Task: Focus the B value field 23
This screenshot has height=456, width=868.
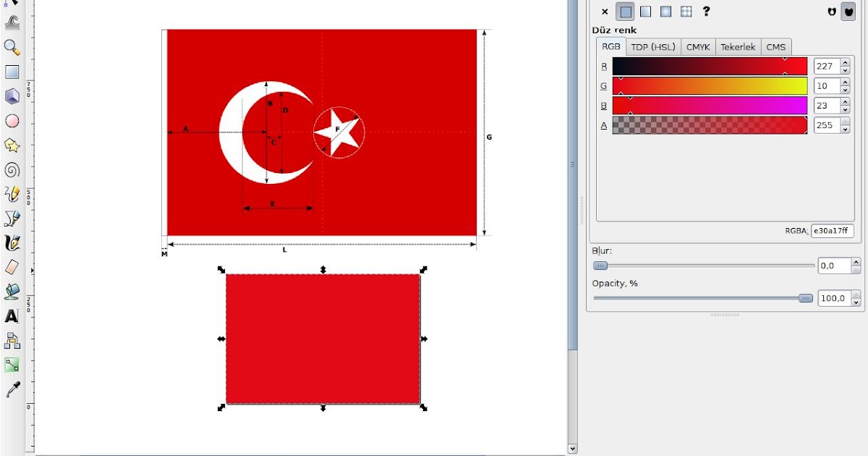Action: [x=827, y=106]
